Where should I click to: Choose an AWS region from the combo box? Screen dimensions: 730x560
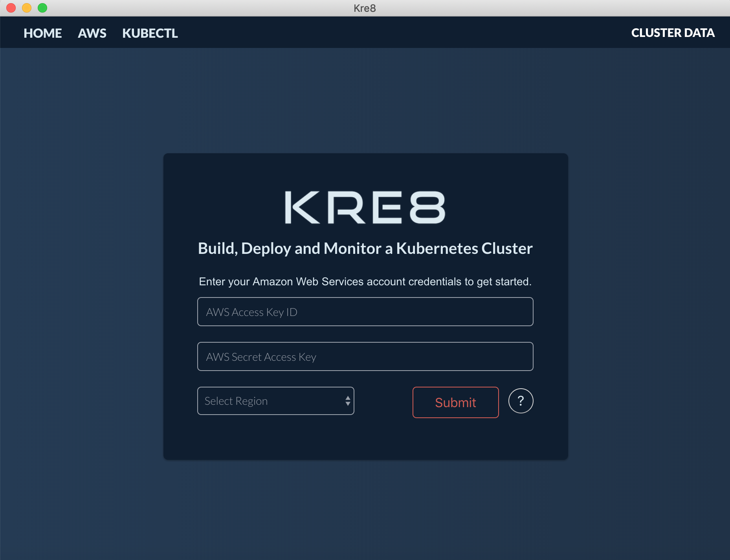pos(275,401)
